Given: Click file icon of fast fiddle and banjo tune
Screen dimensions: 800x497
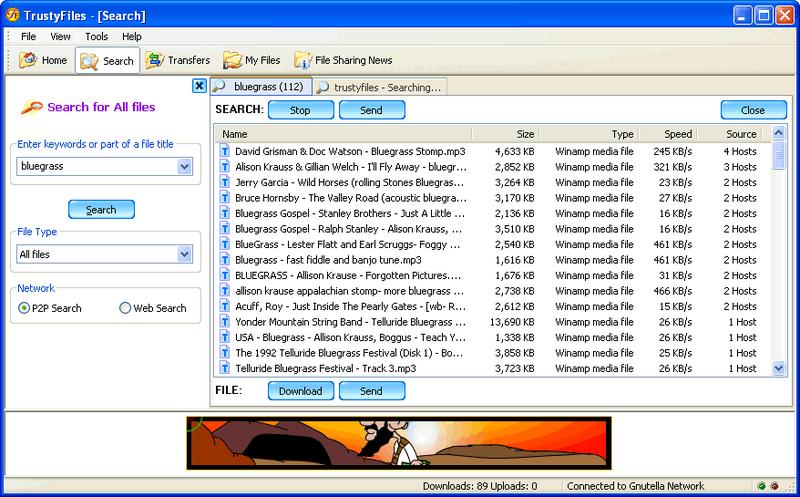Looking at the screenshot, I should [224, 259].
